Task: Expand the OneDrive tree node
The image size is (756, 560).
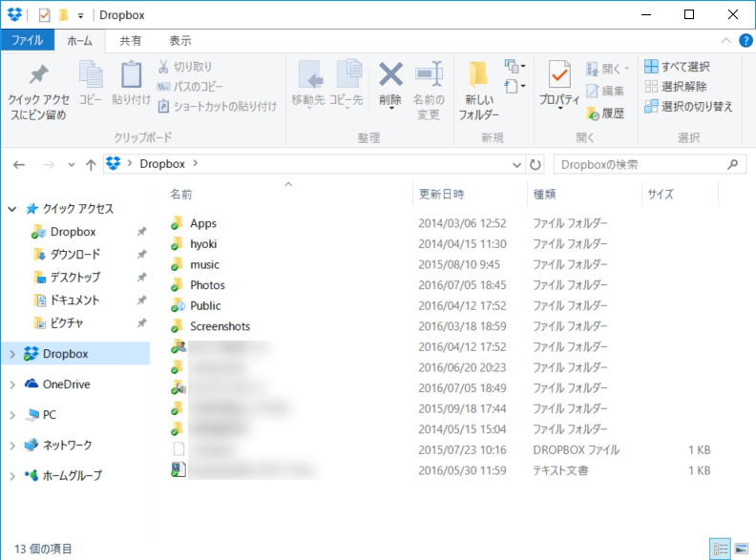Action: pos(12,384)
